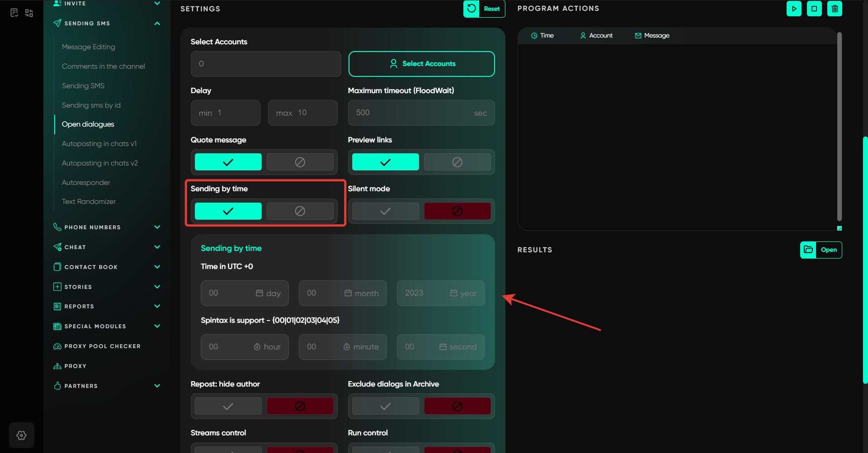Expand the Special Modules section

pyautogui.click(x=157, y=326)
